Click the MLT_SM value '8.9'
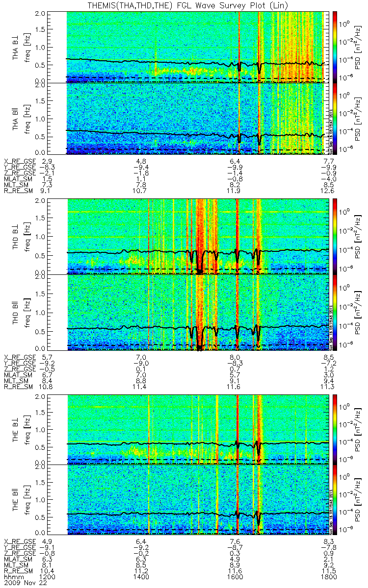Viewport: 368px width, 588px height. point(235,565)
